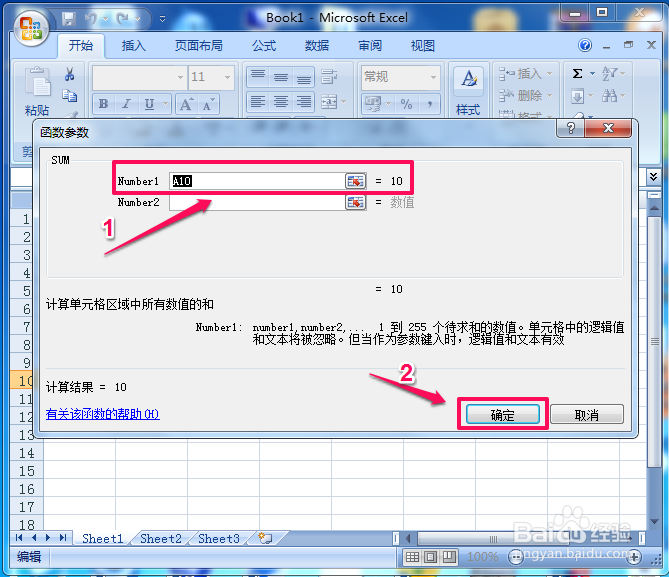Click zoom out minus button
The image size is (669, 577).
(516, 557)
